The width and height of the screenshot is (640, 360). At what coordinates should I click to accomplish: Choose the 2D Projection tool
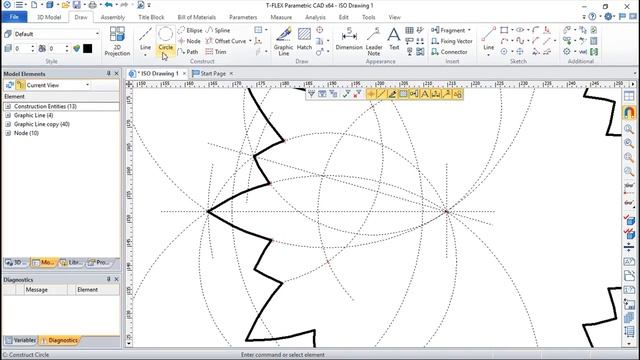click(117, 41)
